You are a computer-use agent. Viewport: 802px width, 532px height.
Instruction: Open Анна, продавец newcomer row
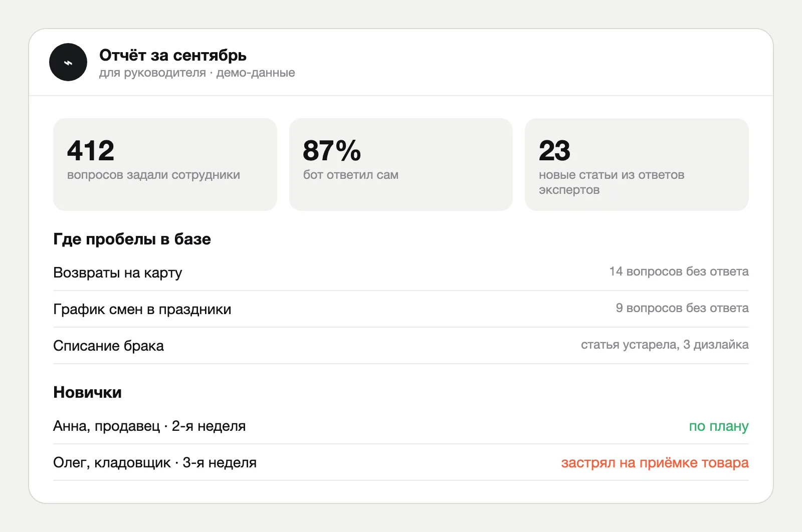pos(401,426)
